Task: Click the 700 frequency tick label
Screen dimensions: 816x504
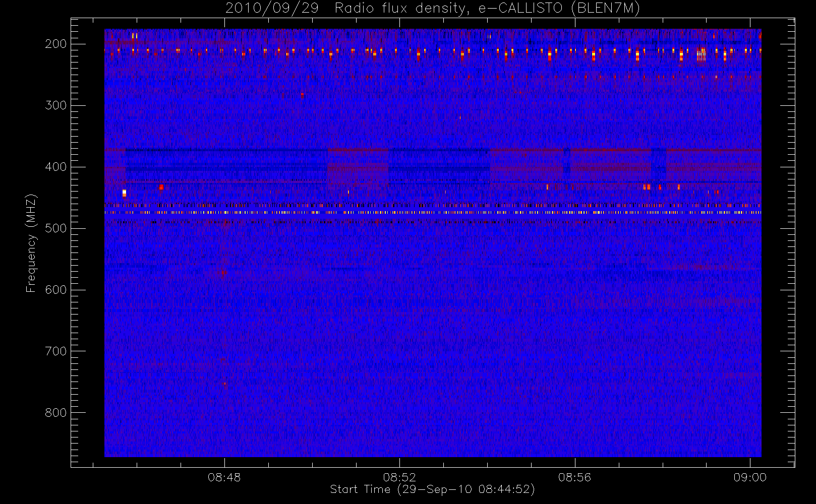Action: (56, 351)
